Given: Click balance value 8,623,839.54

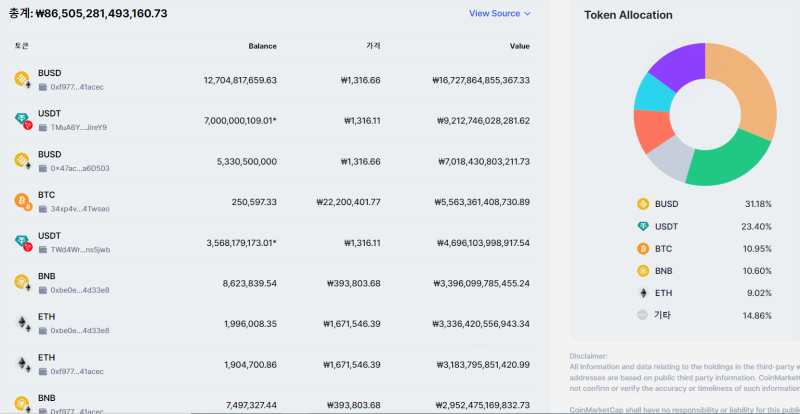Looking at the screenshot, I should point(249,283).
